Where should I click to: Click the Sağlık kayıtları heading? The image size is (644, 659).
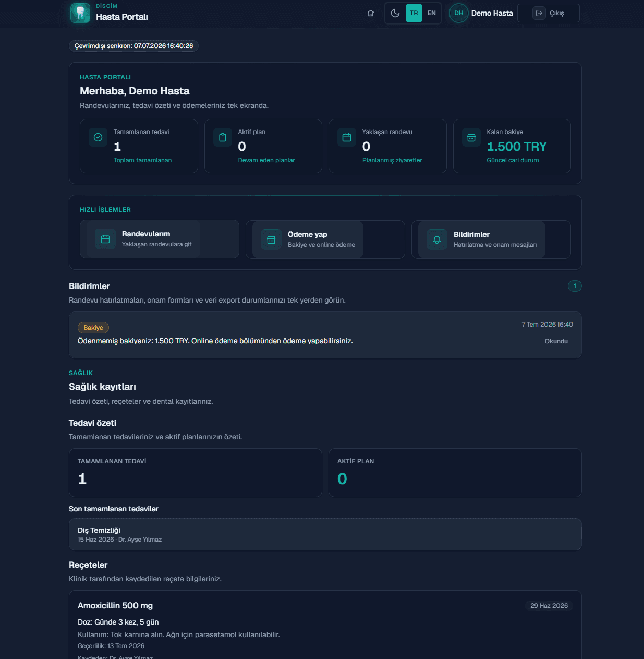[102, 387]
